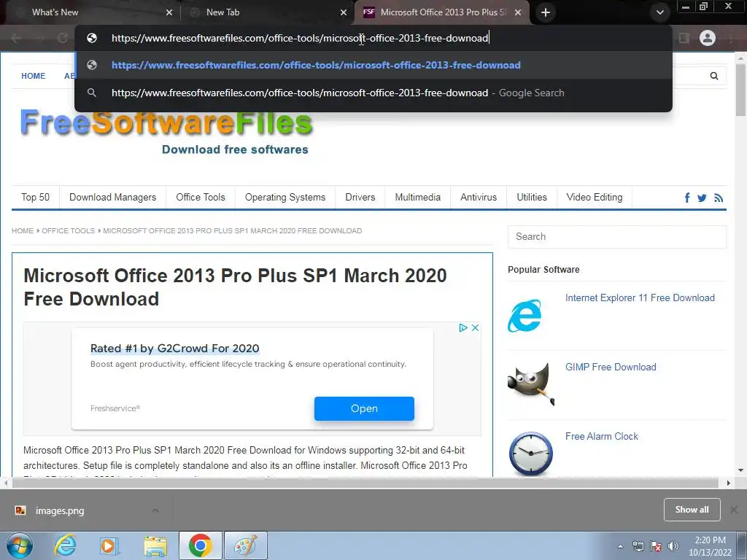
Task: Launch Internet Explorer from the taskbar
Action: pos(65,545)
